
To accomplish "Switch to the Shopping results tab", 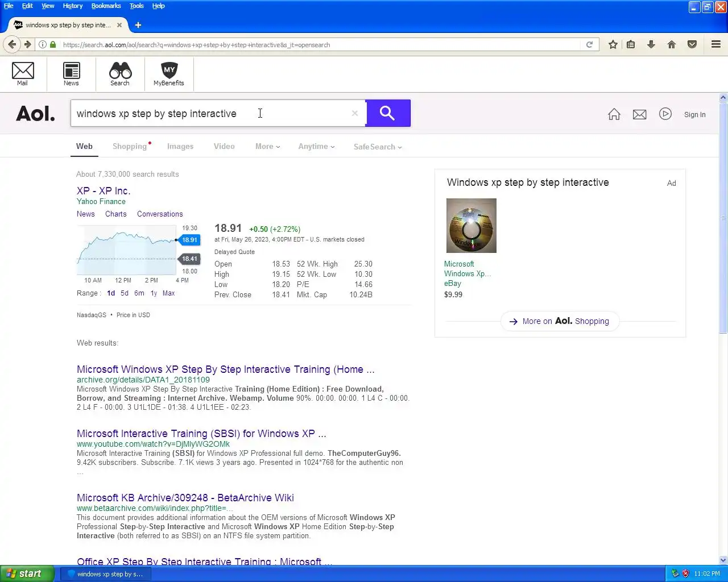I will [130, 147].
